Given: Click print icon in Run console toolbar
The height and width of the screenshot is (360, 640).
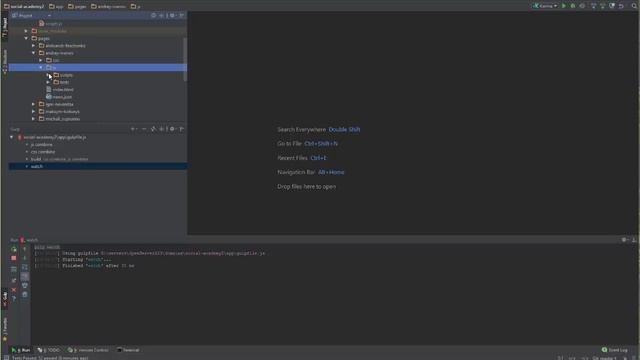Looking at the screenshot, I should (x=24, y=285).
